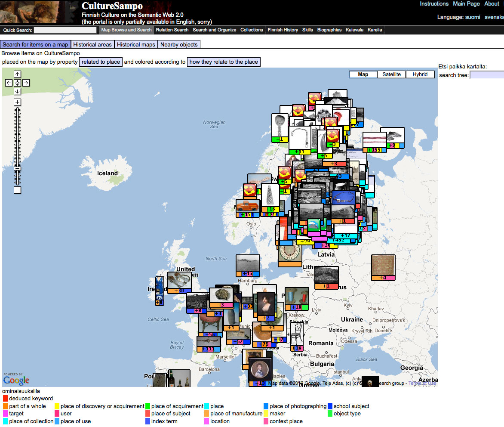Open Kalevala menu item

[354, 30]
